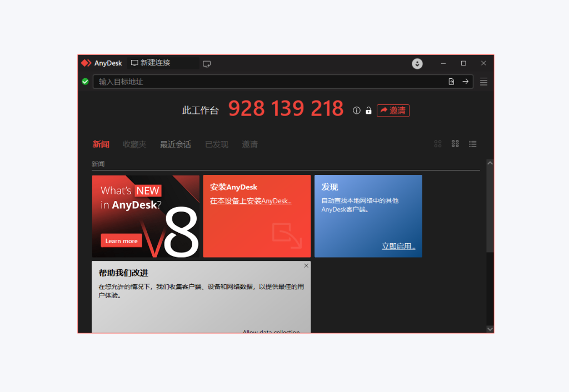Click the vertical scrollbar thumb
This screenshot has height=392, width=569.
pyautogui.click(x=490, y=209)
